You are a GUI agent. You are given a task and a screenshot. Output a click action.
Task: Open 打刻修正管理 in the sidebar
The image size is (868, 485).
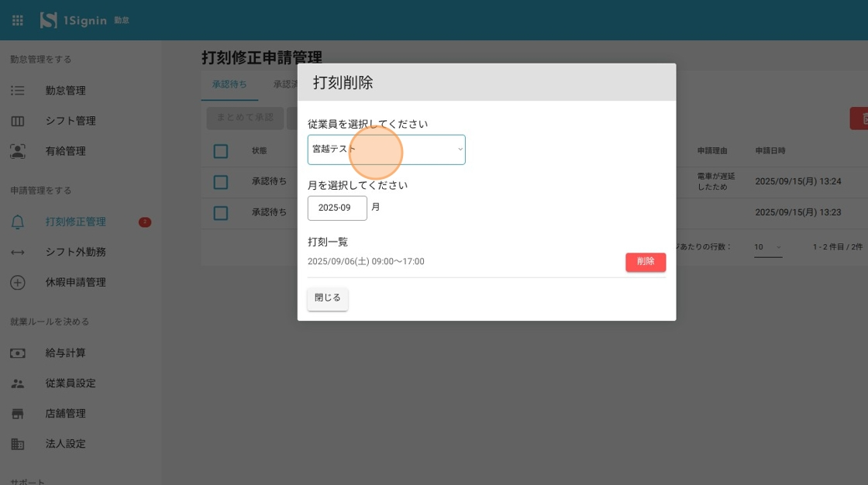pyautogui.click(x=75, y=222)
